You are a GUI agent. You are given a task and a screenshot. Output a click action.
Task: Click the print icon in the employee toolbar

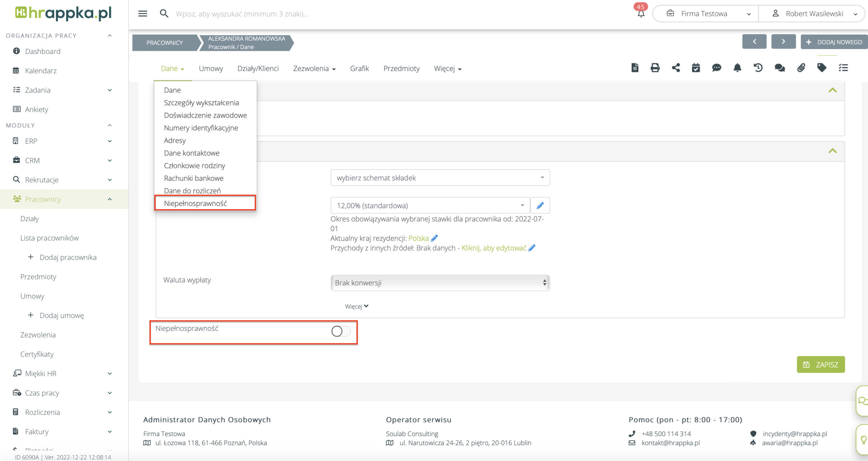655,68
